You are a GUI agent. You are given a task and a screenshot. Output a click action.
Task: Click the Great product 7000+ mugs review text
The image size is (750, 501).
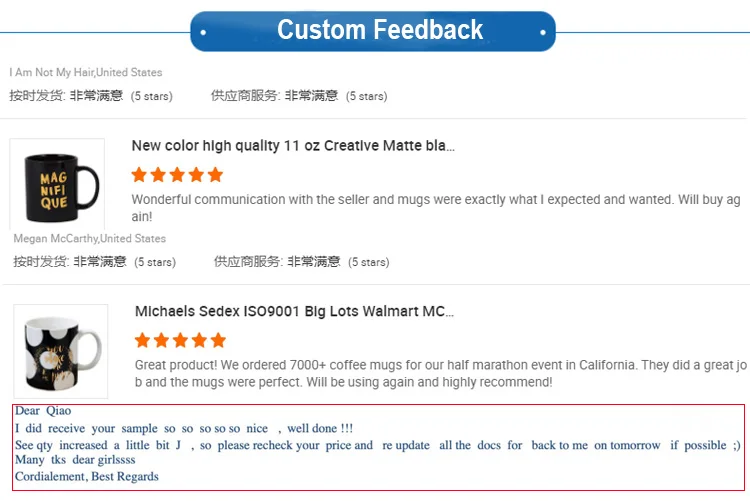tap(440, 373)
